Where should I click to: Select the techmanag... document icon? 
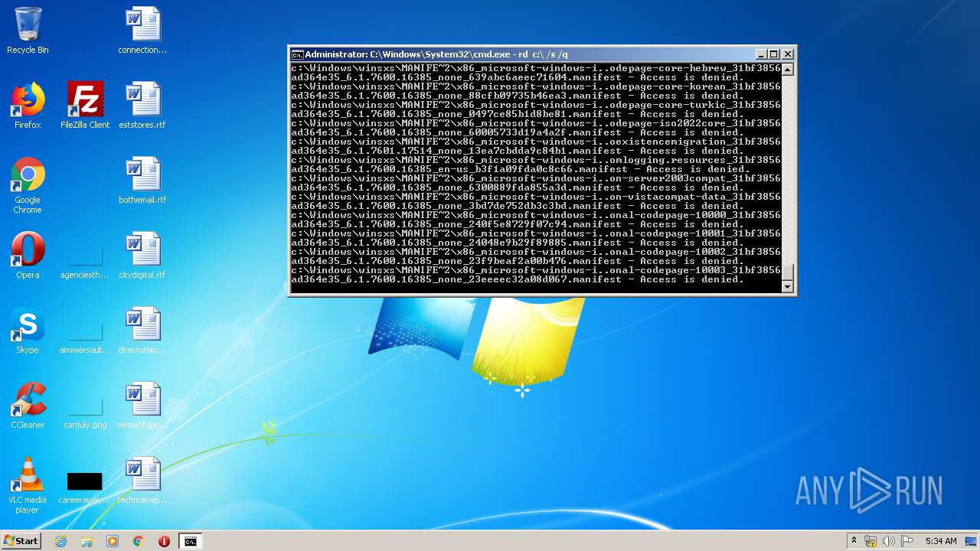[142, 481]
